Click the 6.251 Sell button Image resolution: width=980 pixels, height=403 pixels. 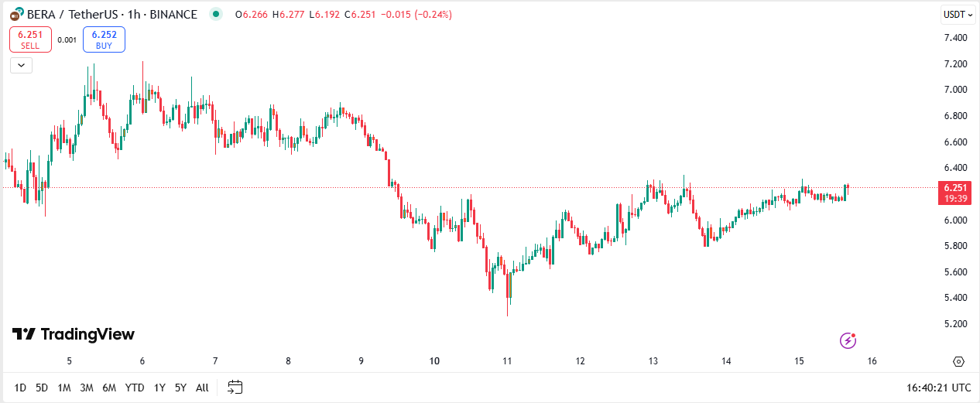pyautogui.click(x=30, y=39)
